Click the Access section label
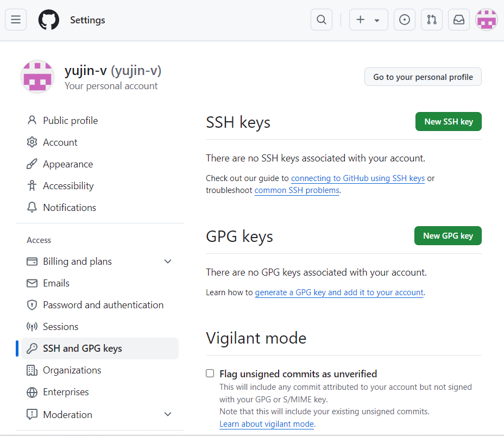This screenshot has height=436, width=504. pos(39,240)
